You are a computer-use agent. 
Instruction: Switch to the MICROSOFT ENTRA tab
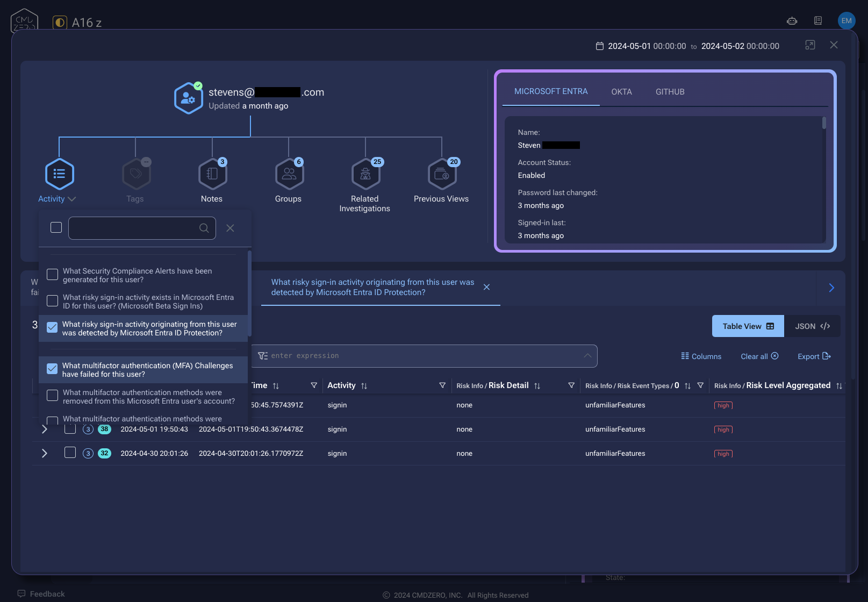pyautogui.click(x=551, y=91)
